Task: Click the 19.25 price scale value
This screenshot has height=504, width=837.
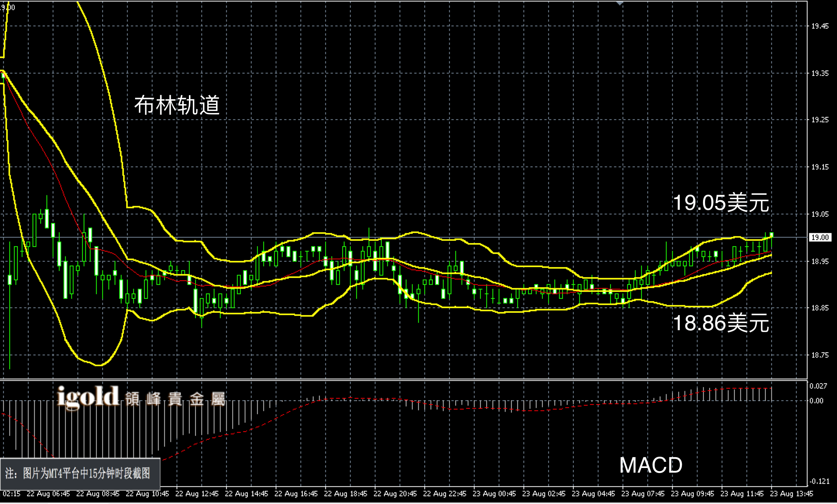Action: pos(820,120)
